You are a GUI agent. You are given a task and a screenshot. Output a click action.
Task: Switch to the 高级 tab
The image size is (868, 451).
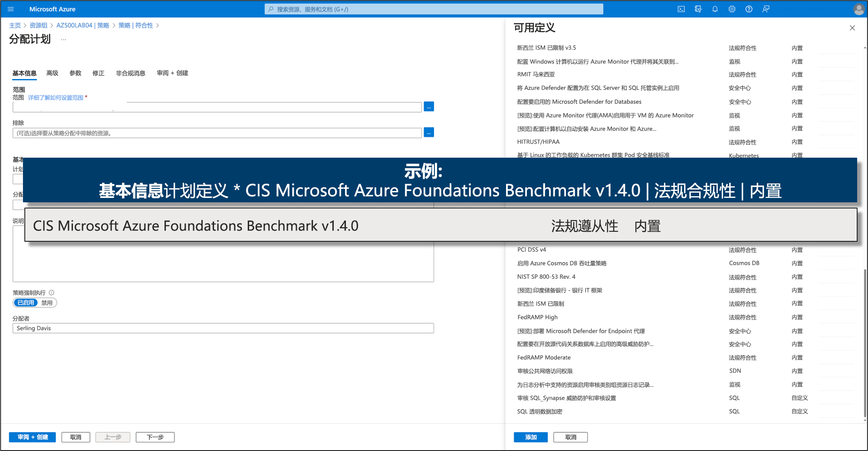click(x=52, y=73)
